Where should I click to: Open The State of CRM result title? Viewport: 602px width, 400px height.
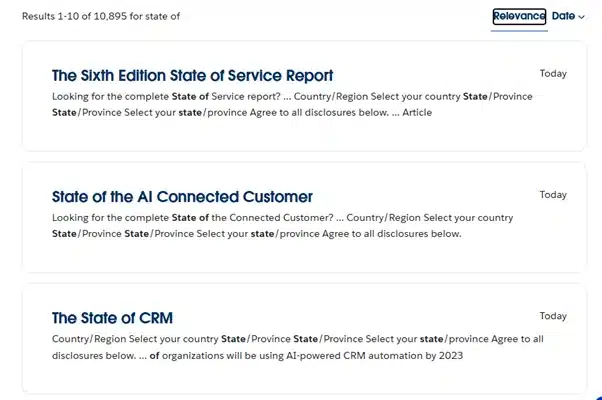point(112,318)
